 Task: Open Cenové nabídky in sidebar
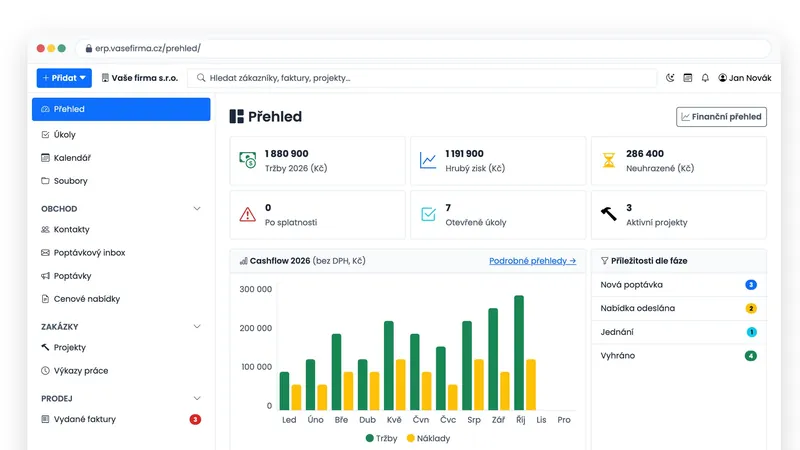pos(121,299)
